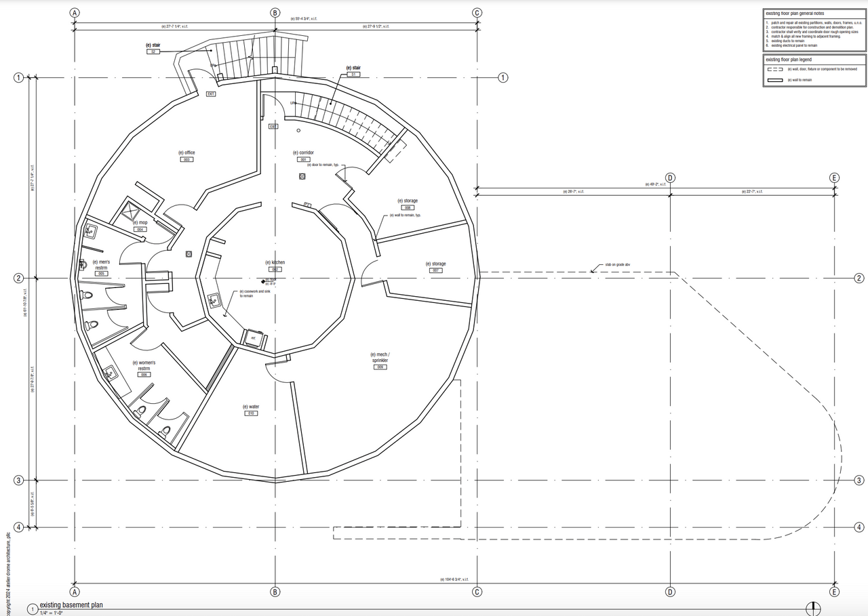Click the '(e) corridor' room label

click(x=303, y=152)
